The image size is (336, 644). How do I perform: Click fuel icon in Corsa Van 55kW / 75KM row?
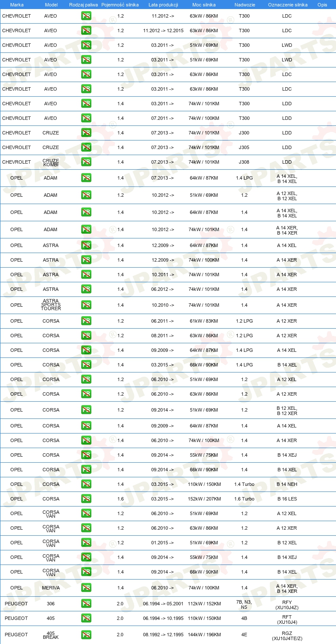click(x=86, y=557)
